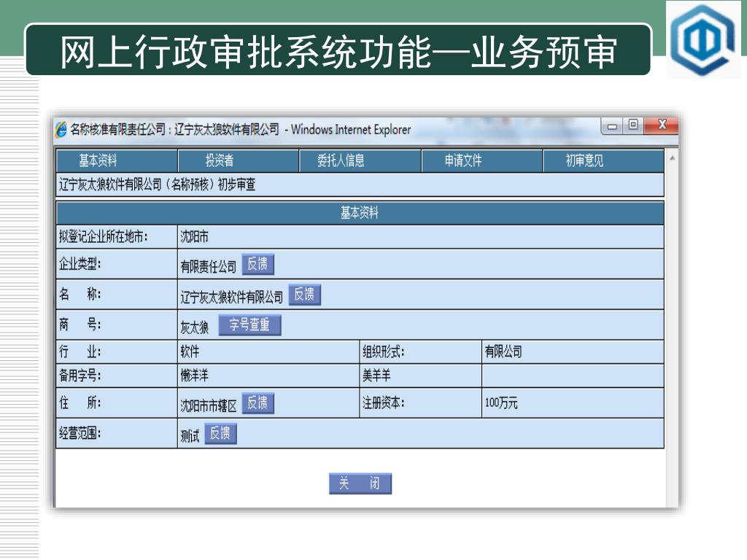Open the 委托人信息 tab
This screenshot has width=747, height=560.
360,160
